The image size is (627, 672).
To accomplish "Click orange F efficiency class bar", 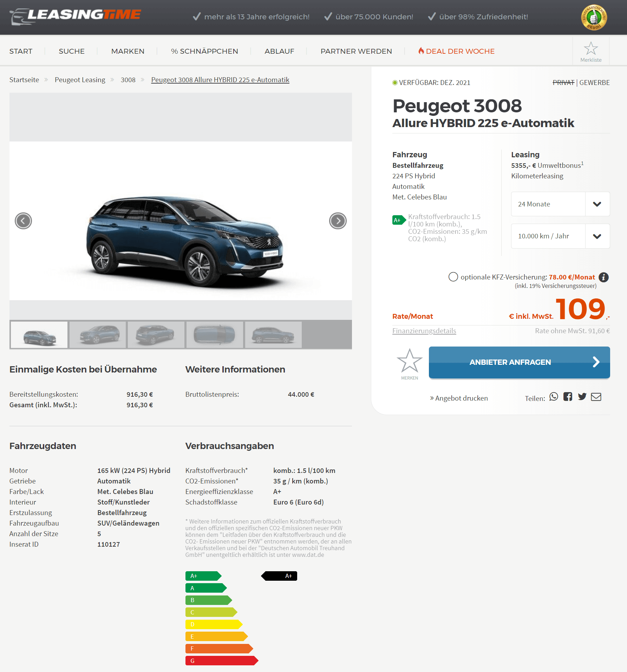I will click(219, 648).
